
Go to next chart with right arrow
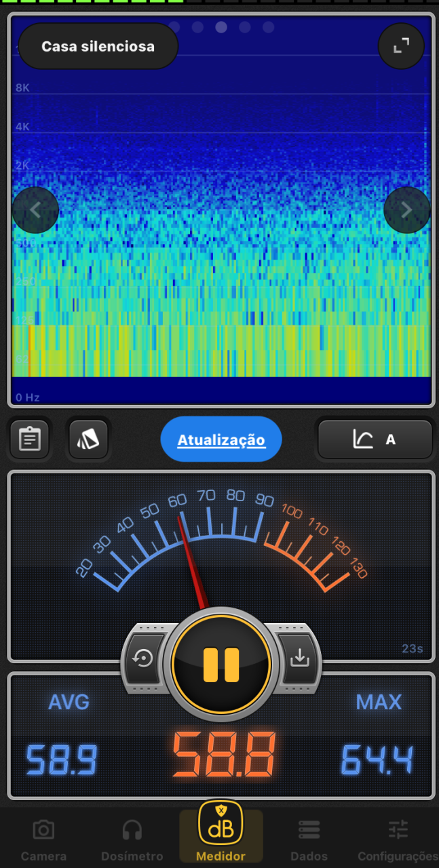point(406,210)
